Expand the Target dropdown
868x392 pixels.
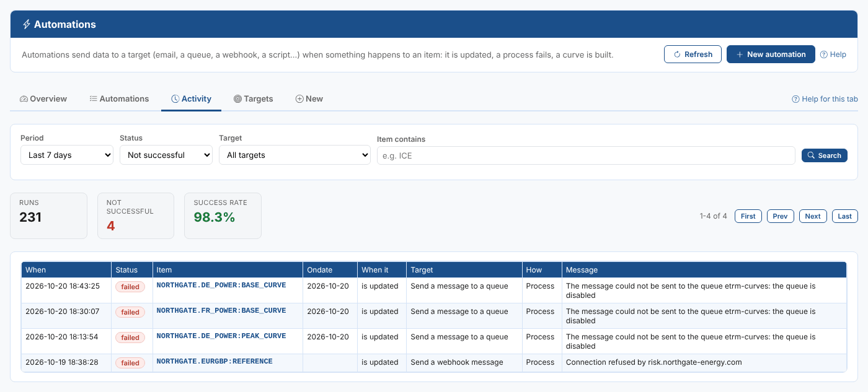[294, 155]
